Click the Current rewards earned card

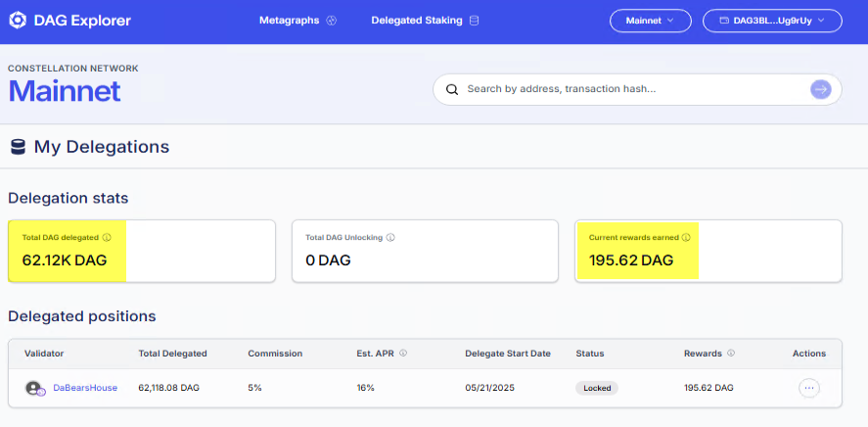(x=708, y=251)
